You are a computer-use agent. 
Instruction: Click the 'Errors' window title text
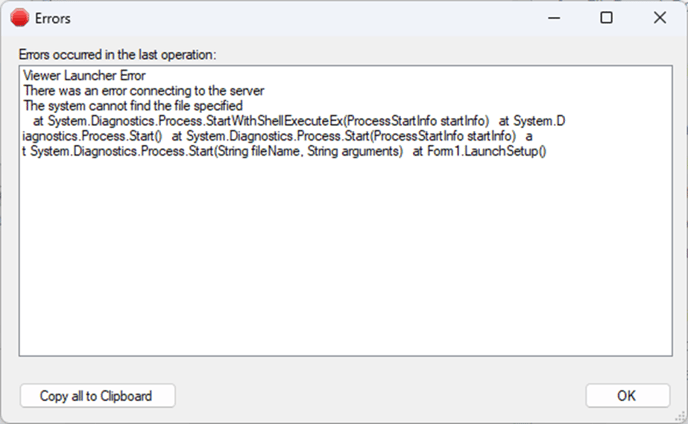(53, 18)
